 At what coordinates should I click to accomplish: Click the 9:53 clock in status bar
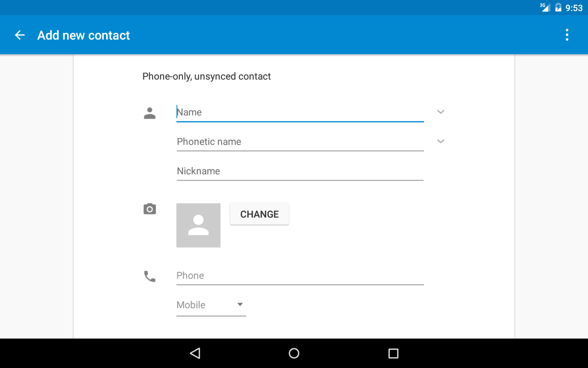pyautogui.click(x=574, y=8)
